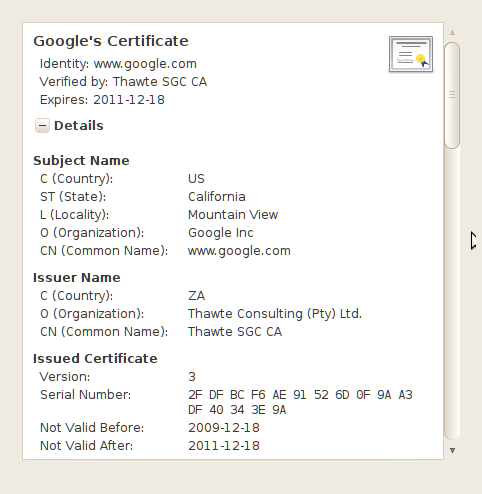Click the Issued Certificate section heading
The image size is (482, 494).
point(95,359)
